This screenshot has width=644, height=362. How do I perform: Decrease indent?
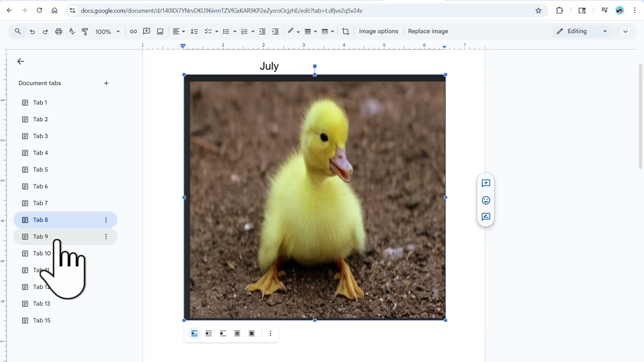pos(262,31)
